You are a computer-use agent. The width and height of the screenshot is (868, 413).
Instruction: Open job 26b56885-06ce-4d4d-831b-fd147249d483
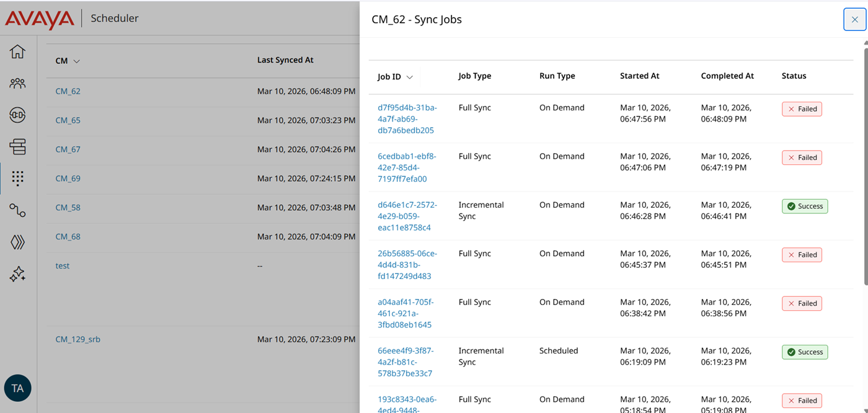click(407, 265)
